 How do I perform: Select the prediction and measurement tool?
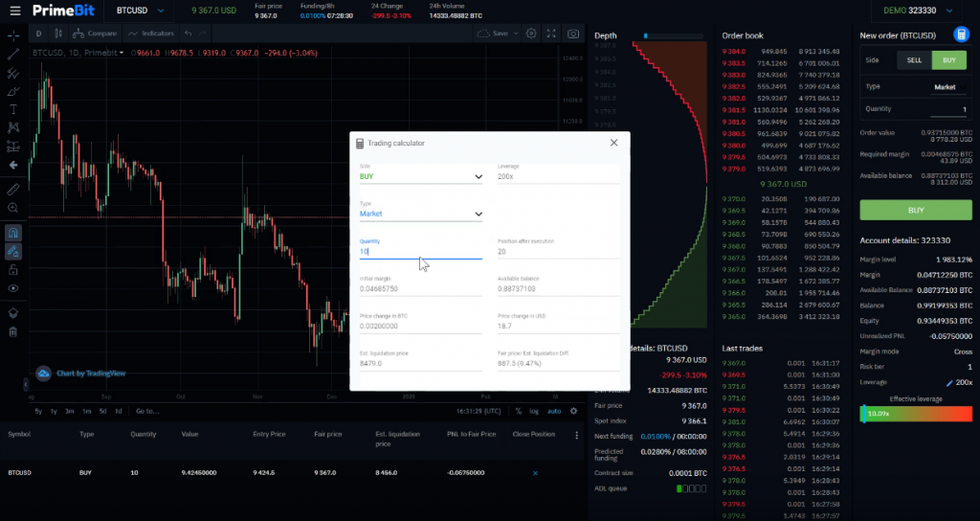pos(13,147)
